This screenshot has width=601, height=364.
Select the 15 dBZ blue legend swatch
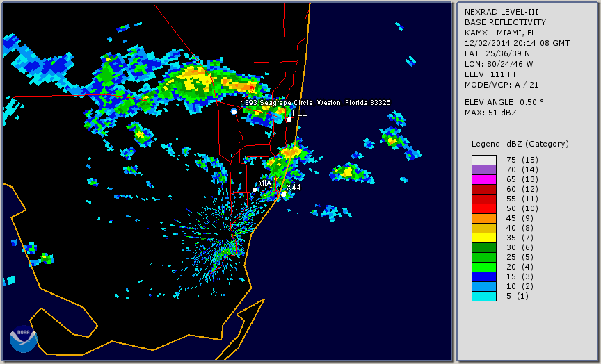[x=484, y=276]
